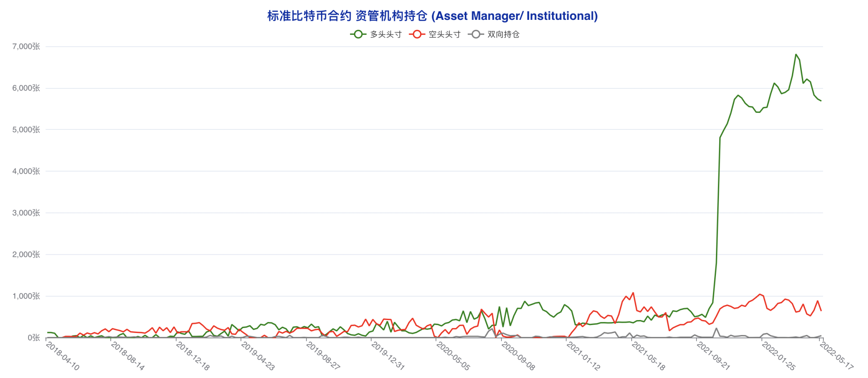This screenshot has height=378, width=868.
Task: Click the 2020-09-08 date label
Action: pos(518,356)
